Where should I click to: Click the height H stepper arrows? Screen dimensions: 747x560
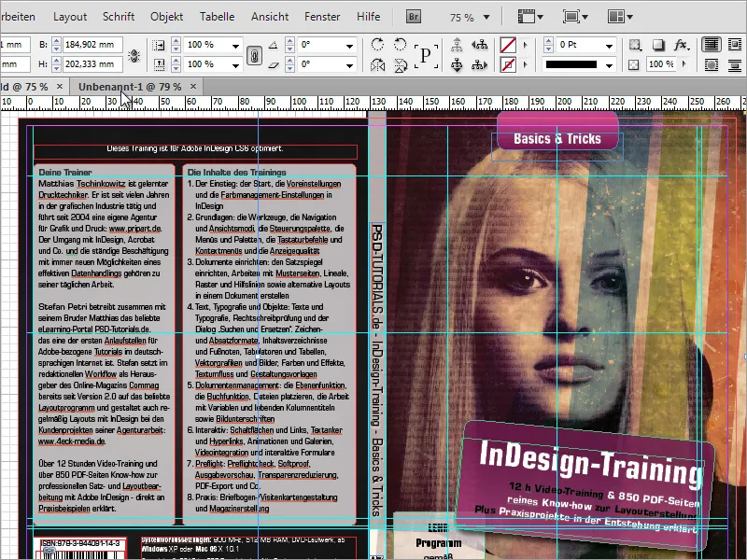[x=57, y=64]
